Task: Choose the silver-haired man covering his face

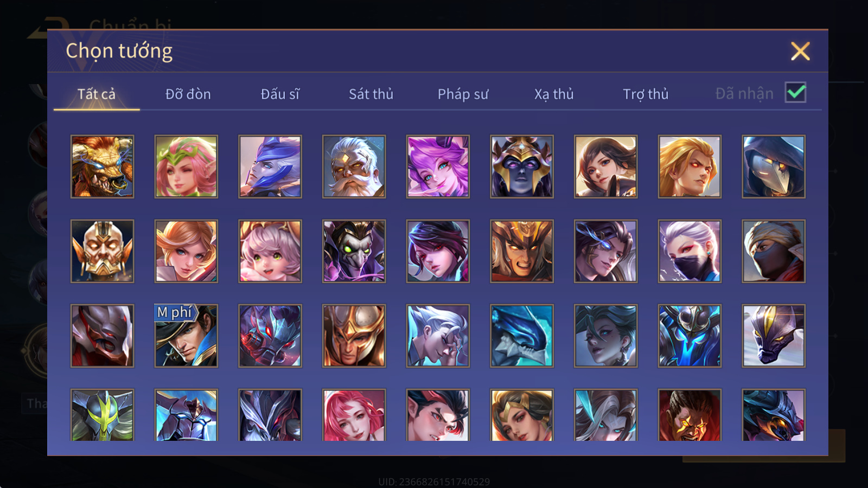Action: 438,336
